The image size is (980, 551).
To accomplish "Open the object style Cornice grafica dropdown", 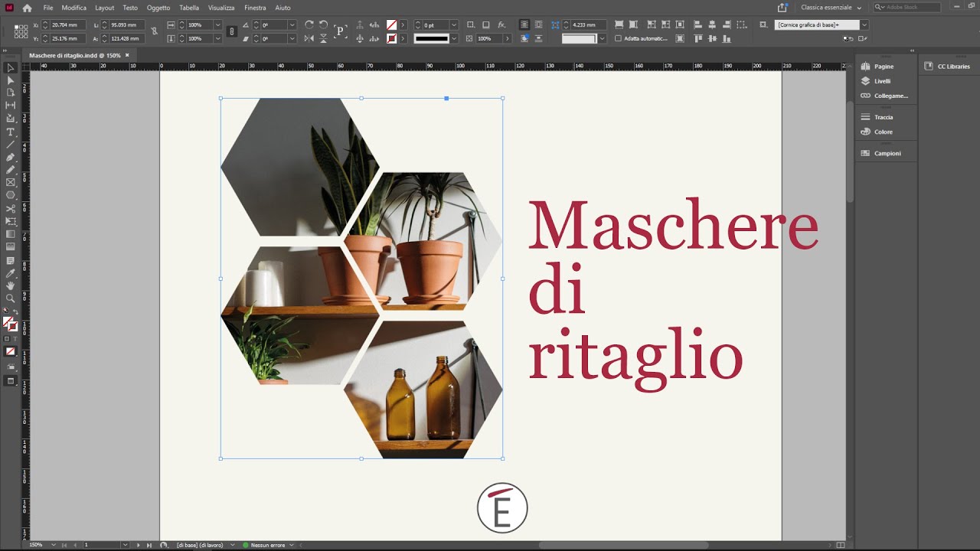I will [864, 25].
